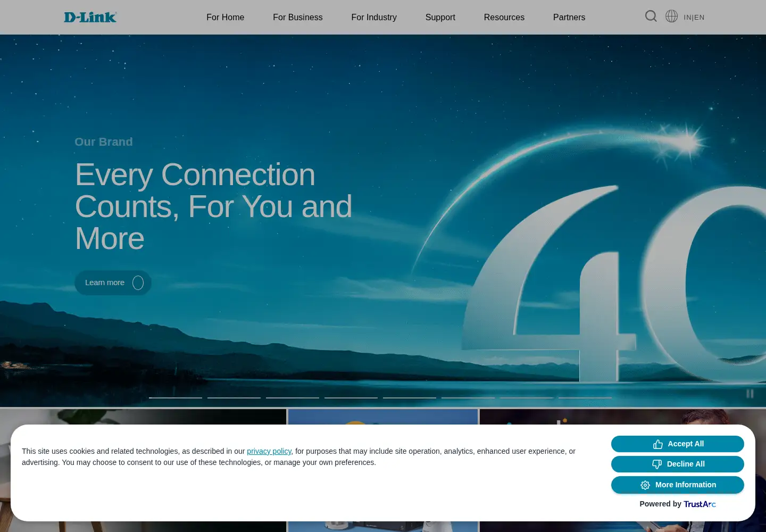Open the search magnifier icon

[x=651, y=16]
